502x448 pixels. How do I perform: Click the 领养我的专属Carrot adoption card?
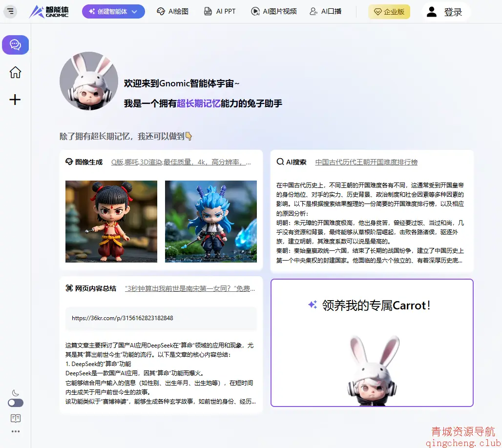[372, 341]
